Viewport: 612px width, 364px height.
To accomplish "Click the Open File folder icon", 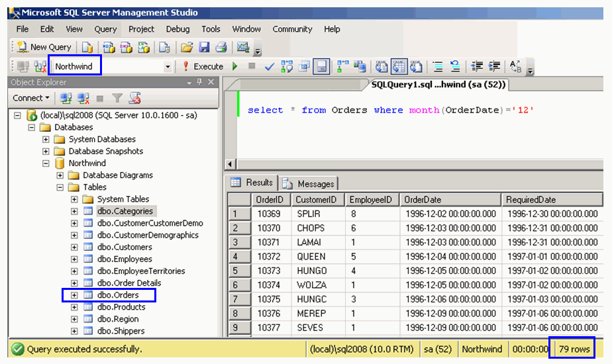I will click(x=187, y=47).
